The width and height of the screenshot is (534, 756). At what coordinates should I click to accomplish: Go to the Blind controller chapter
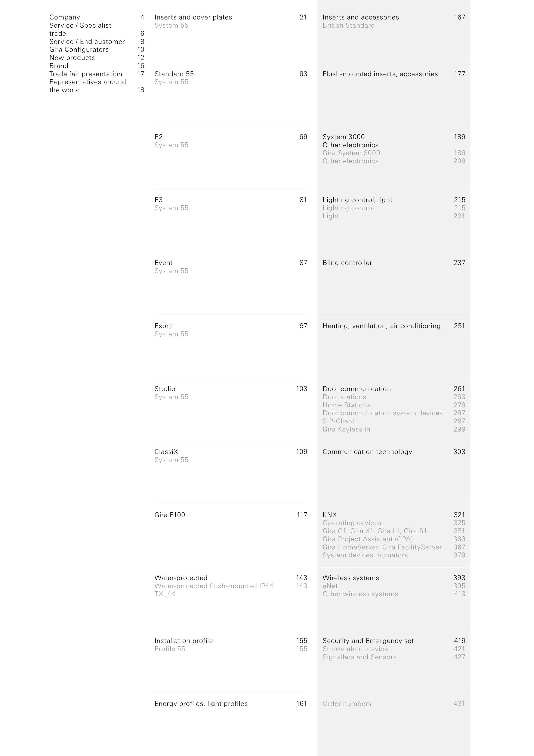coord(347,263)
